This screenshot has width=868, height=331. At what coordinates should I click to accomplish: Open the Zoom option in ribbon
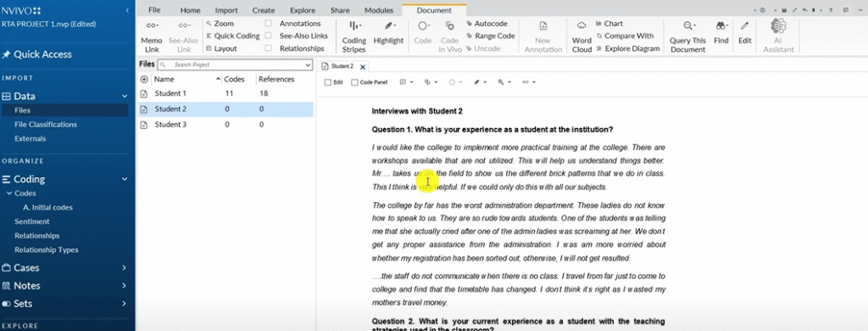click(220, 24)
